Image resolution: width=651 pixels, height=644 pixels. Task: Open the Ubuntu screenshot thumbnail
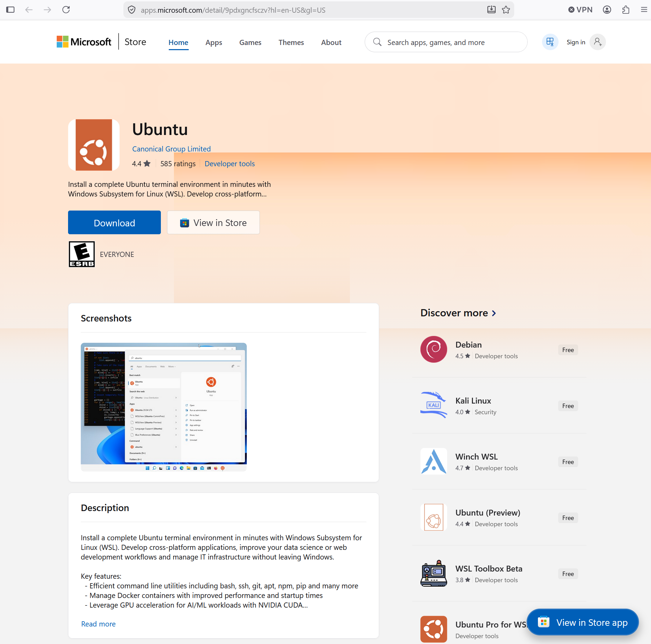click(164, 407)
